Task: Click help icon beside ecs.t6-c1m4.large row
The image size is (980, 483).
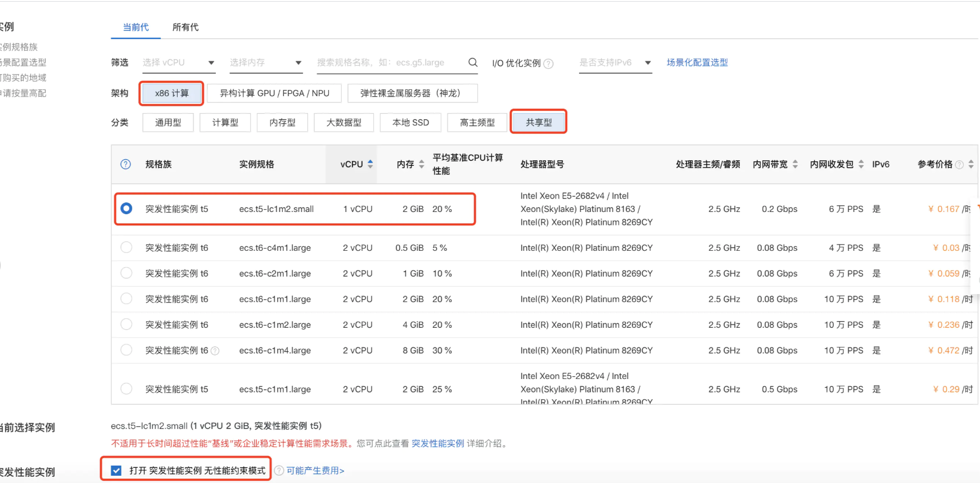Action: [x=215, y=351]
